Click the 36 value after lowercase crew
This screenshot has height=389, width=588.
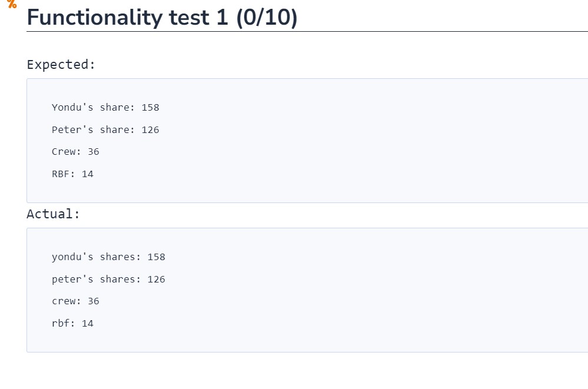pyautogui.click(x=94, y=301)
